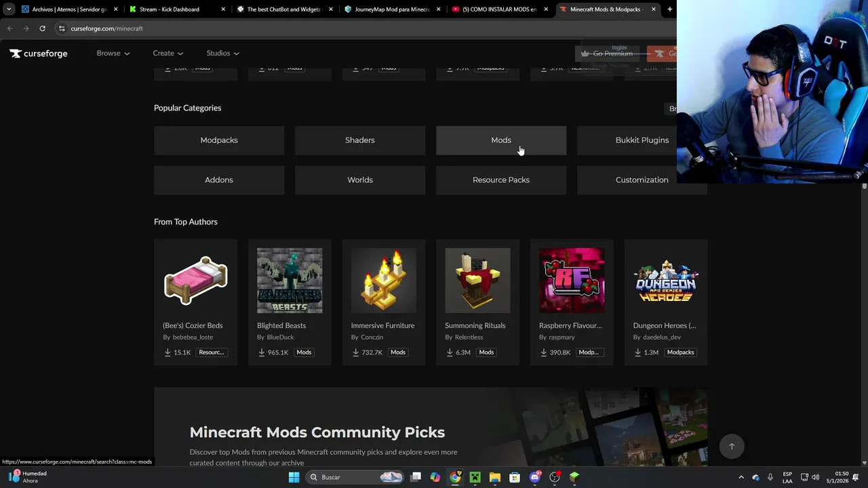Open the Addons category

(219, 180)
